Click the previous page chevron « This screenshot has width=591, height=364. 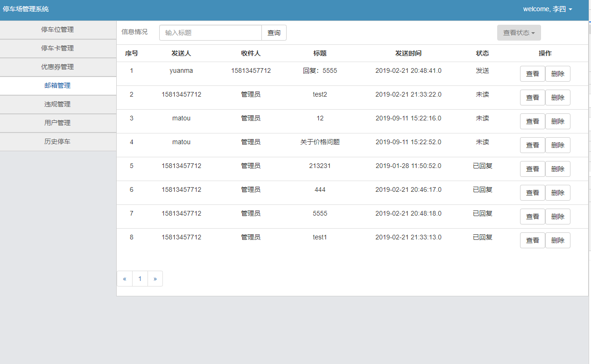(x=125, y=279)
